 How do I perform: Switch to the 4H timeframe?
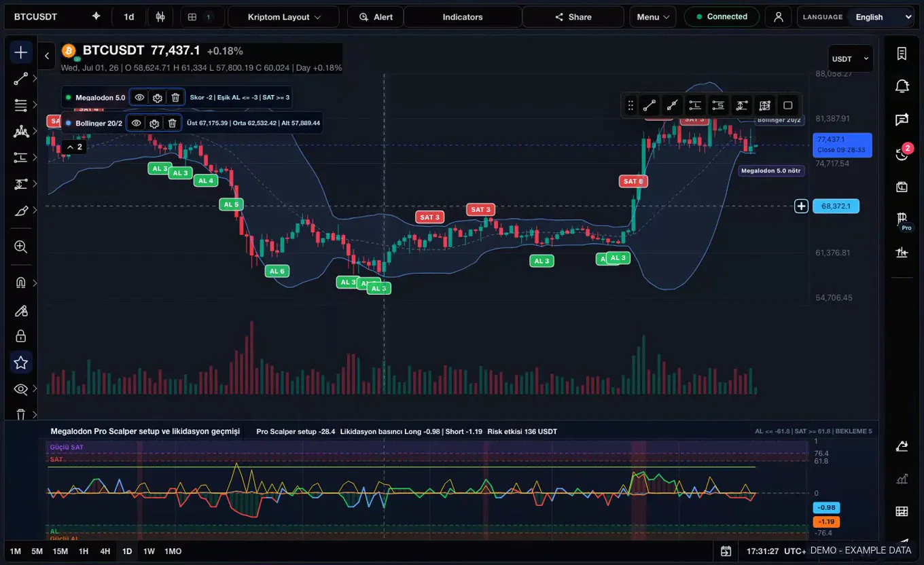point(105,551)
